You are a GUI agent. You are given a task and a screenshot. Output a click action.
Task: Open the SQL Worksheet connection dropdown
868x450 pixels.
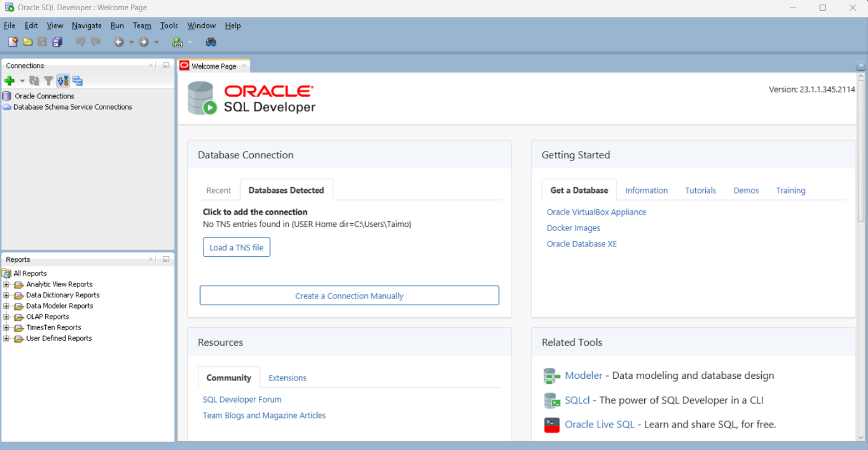click(x=190, y=41)
